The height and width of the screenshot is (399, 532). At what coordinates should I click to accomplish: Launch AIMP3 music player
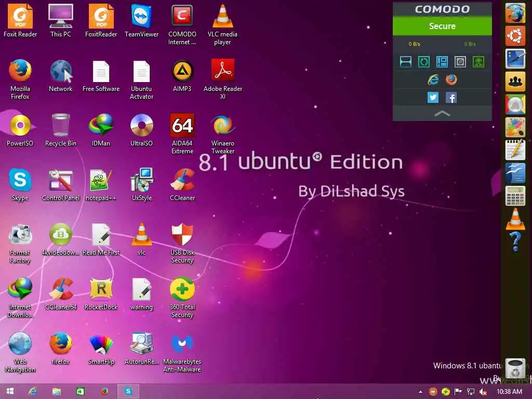pos(182,75)
